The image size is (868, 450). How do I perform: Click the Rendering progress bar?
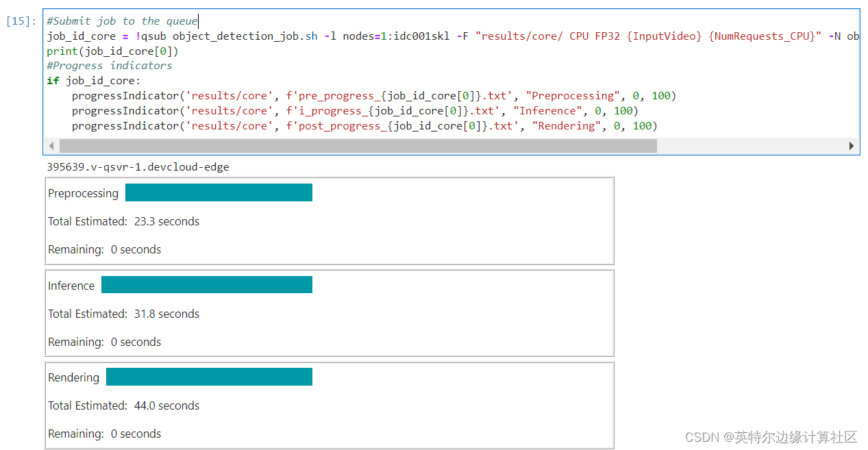[x=209, y=376]
